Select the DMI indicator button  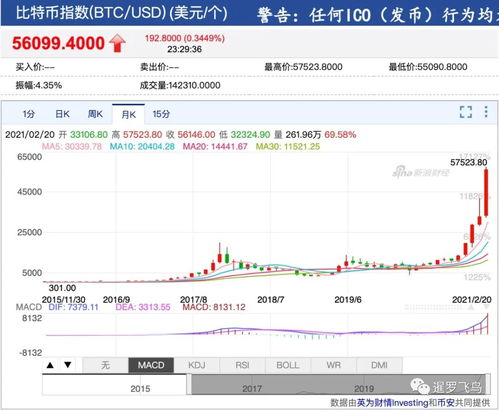[379, 365]
